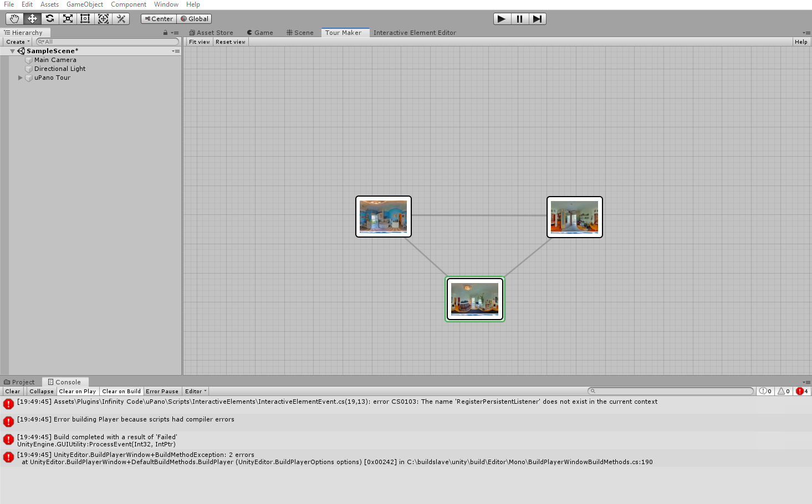This screenshot has width=812, height=504.
Task: Select the Move tool
Action: coord(32,19)
